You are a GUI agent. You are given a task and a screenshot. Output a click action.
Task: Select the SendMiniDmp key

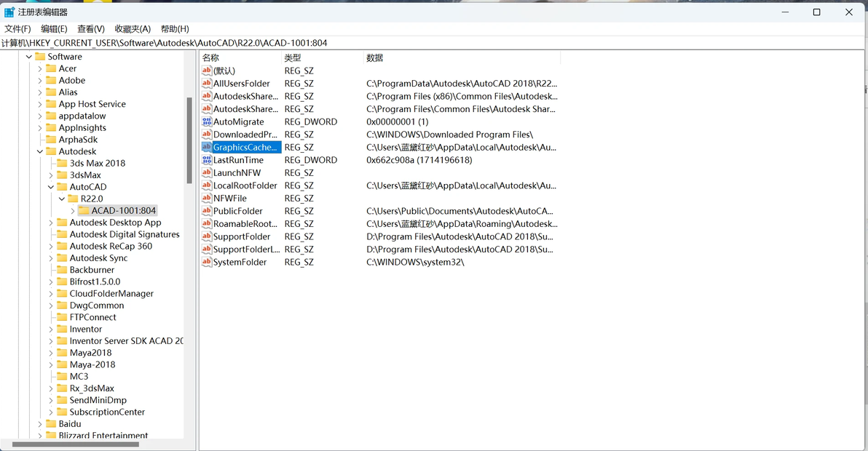pyautogui.click(x=98, y=400)
